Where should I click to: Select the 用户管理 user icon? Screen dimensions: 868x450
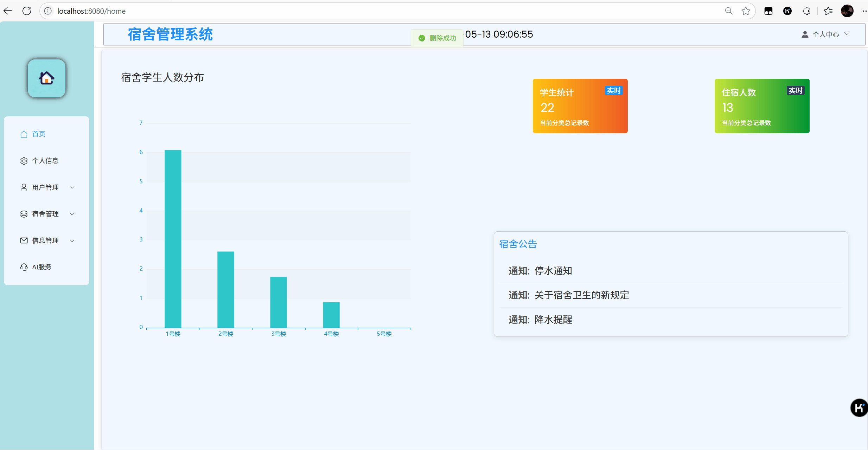[x=24, y=187]
